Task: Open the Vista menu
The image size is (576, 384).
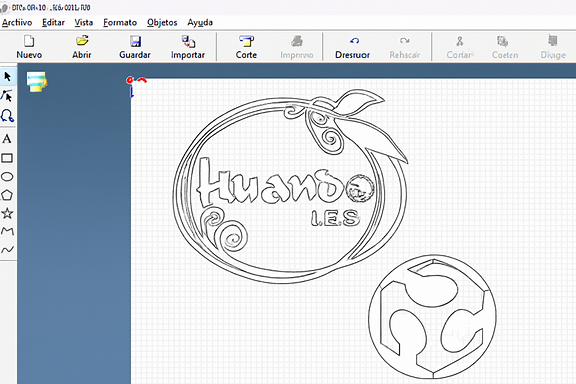Action: coord(84,23)
